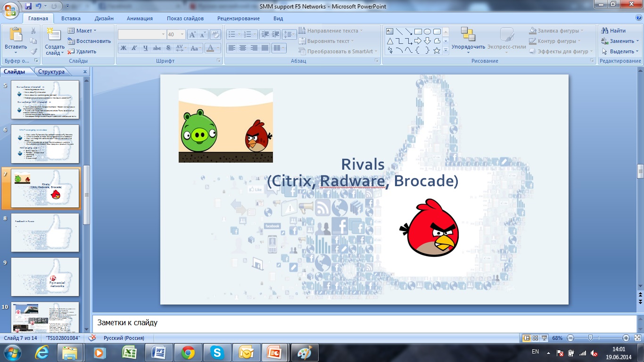Viewport: 644px width, 362px height.
Task: Align text to the right
Action: tap(254, 48)
